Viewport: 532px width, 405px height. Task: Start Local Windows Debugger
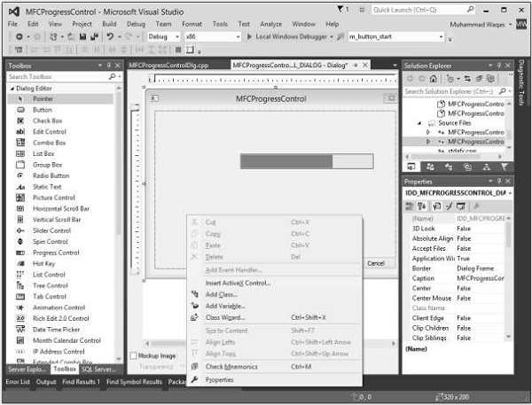coord(284,37)
